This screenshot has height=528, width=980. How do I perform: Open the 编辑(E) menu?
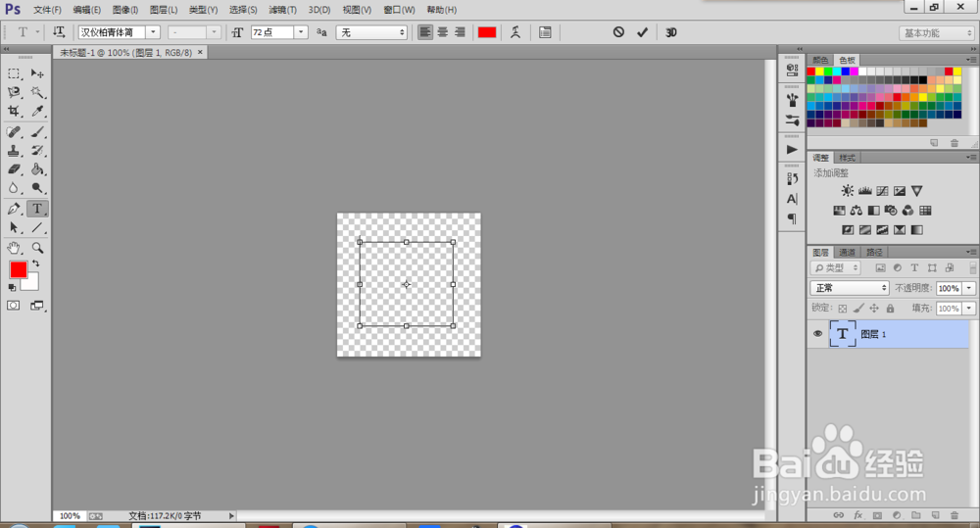(x=87, y=10)
